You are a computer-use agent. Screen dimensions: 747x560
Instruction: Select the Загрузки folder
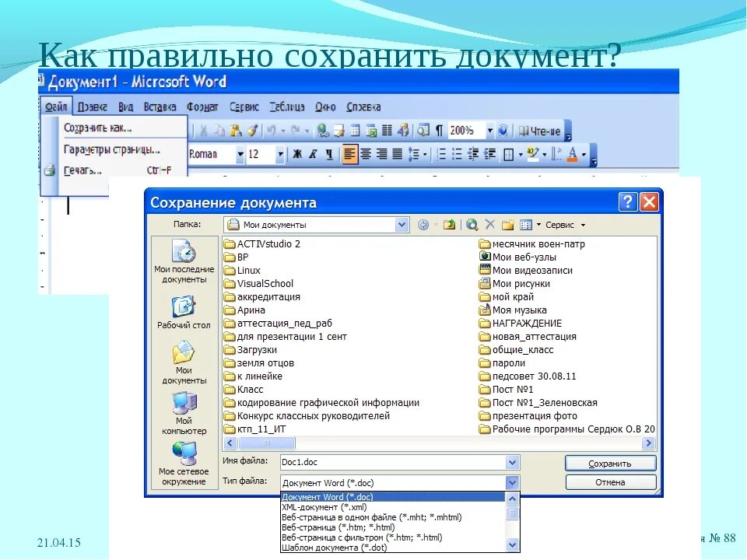251,349
